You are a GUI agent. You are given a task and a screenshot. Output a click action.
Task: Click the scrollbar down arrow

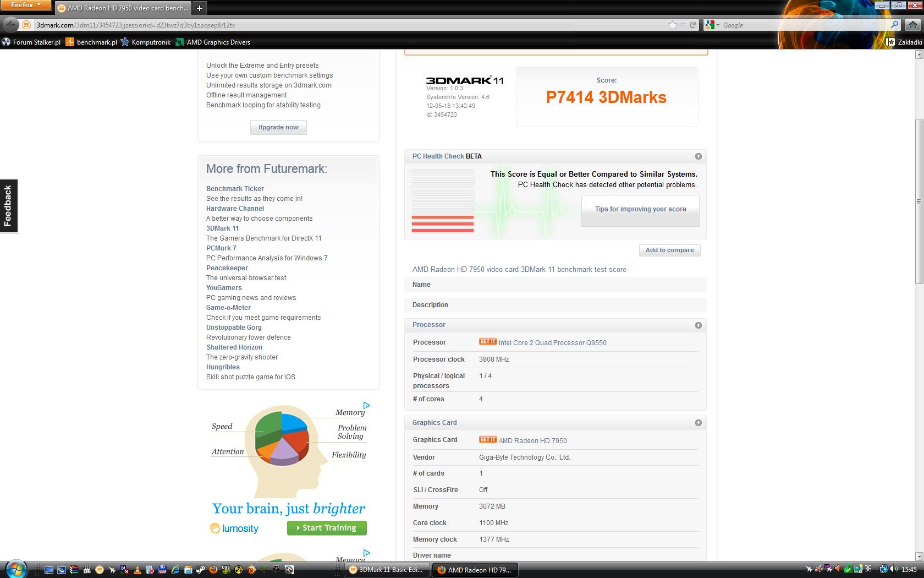[x=919, y=557]
